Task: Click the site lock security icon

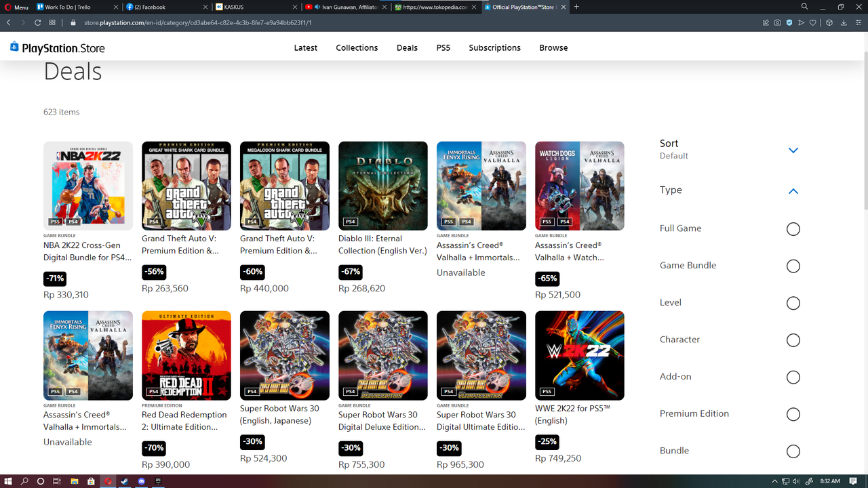Action: coord(73,22)
